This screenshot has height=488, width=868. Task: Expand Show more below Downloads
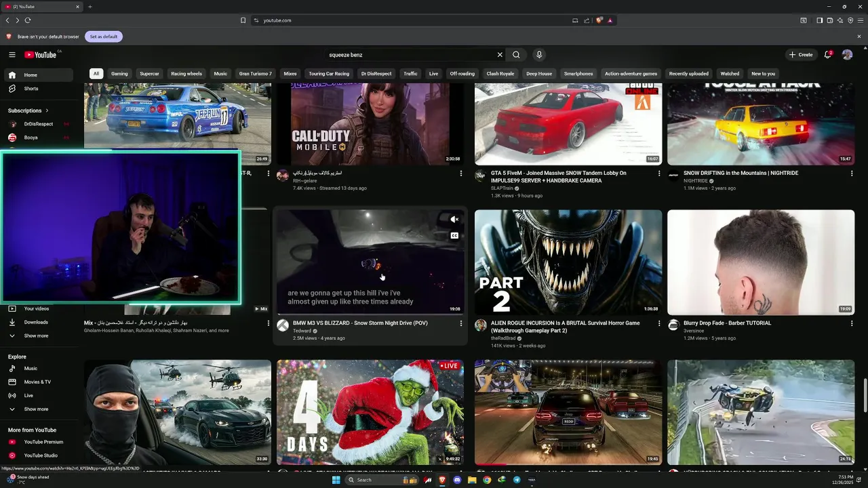(38, 336)
